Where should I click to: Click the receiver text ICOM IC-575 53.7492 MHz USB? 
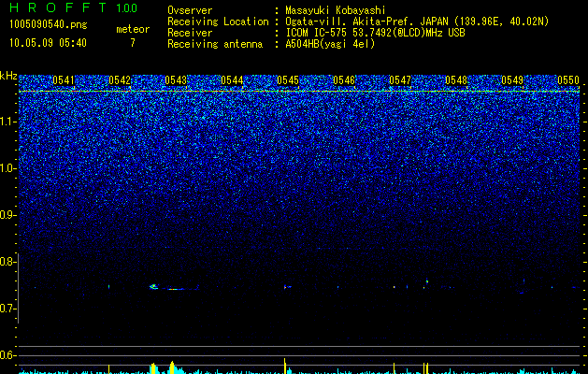[375, 33]
